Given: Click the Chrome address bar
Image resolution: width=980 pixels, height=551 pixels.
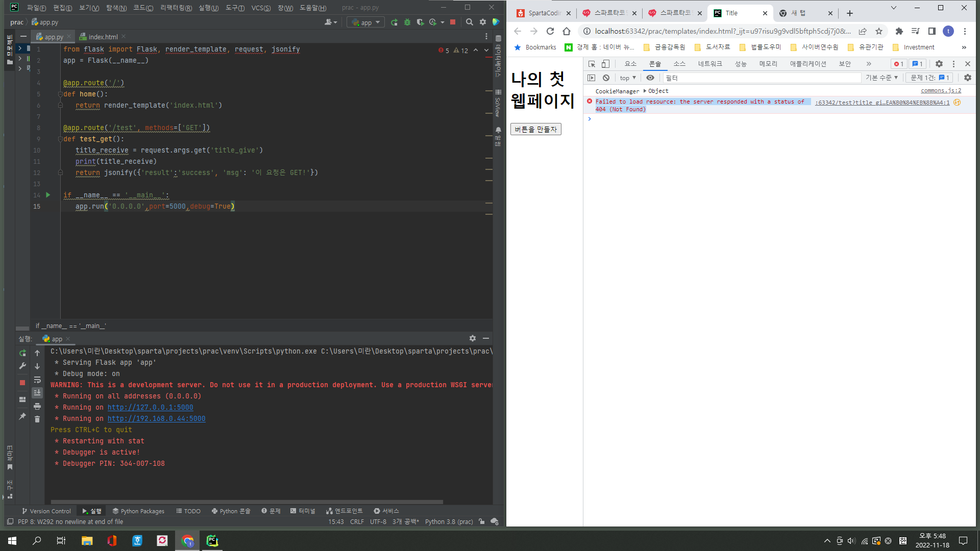Looking at the screenshot, I should (x=722, y=31).
